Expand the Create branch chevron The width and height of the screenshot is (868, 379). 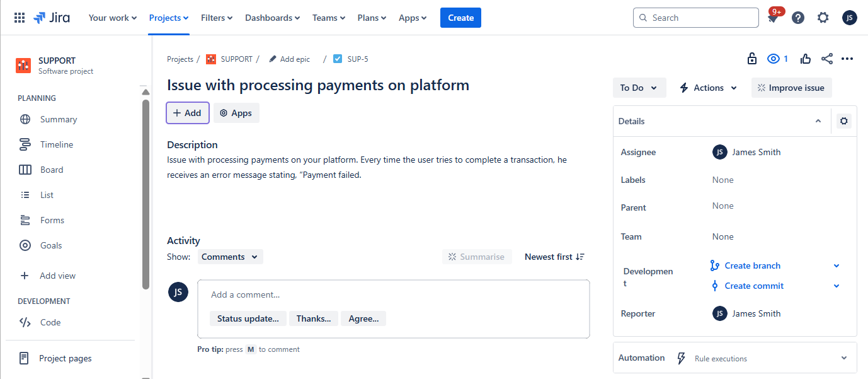[x=837, y=265]
